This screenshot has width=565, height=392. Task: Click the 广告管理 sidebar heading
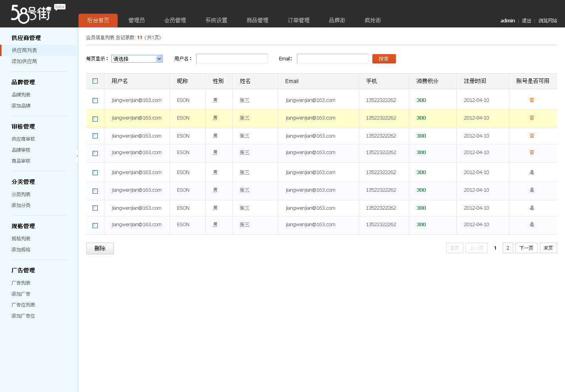[24, 270]
